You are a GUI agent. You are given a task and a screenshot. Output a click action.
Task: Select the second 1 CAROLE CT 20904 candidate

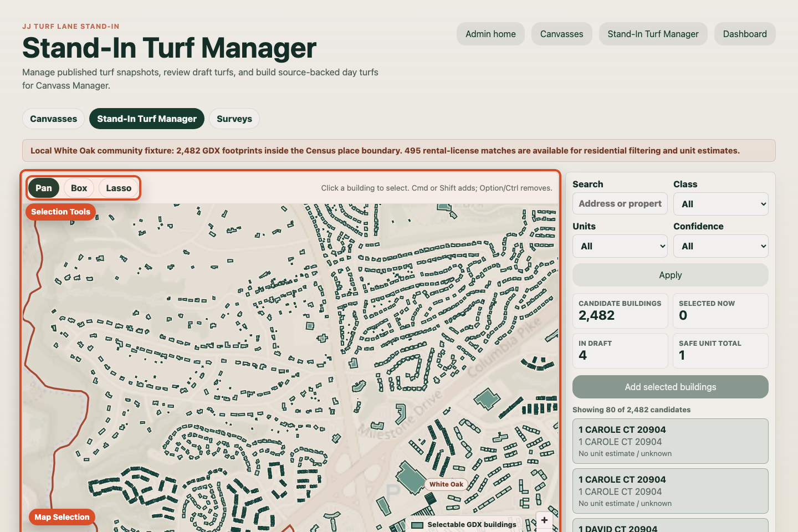(x=671, y=491)
